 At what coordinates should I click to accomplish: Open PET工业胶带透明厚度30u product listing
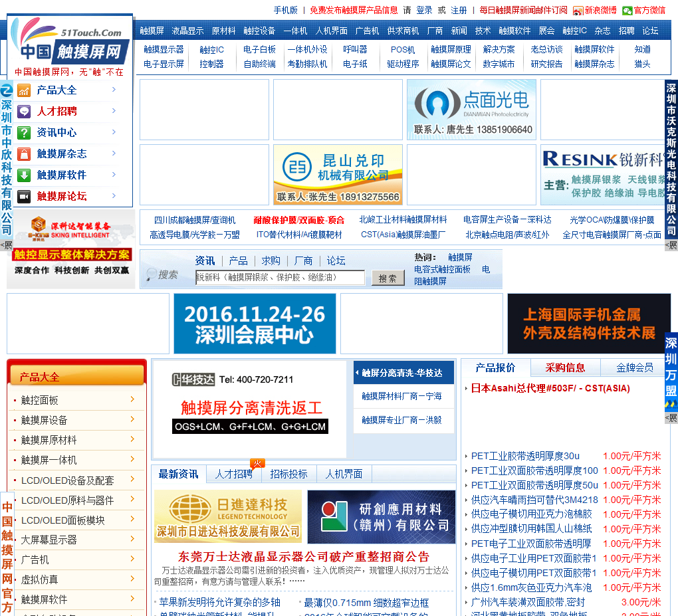[x=525, y=456]
